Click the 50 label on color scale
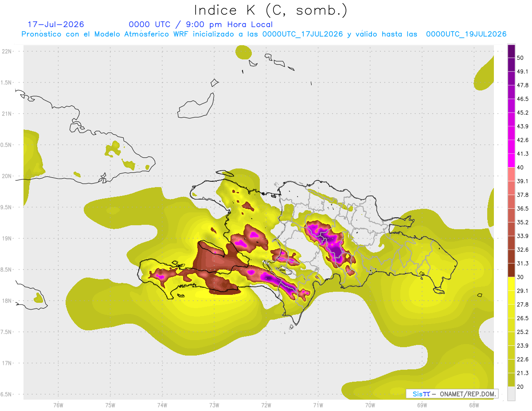This screenshot has height=411, width=532. pos(520,58)
